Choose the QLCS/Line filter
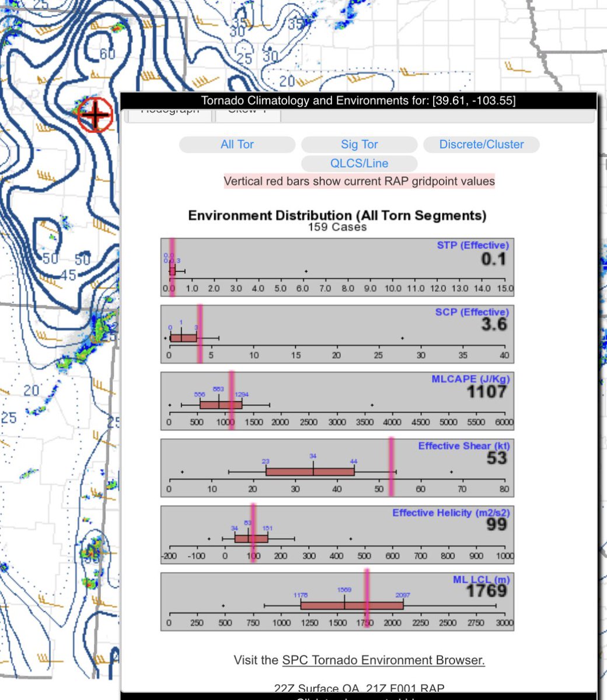The width and height of the screenshot is (607, 700). (x=359, y=163)
